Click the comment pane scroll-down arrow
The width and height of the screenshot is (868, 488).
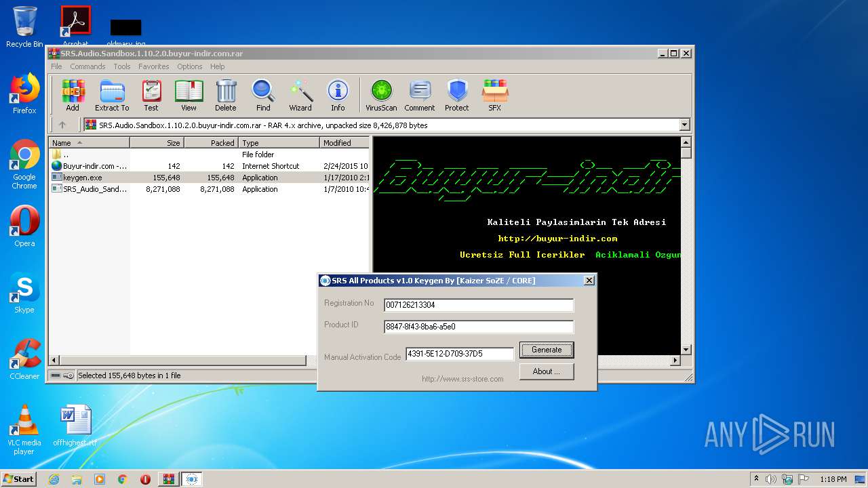(x=686, y=350)
